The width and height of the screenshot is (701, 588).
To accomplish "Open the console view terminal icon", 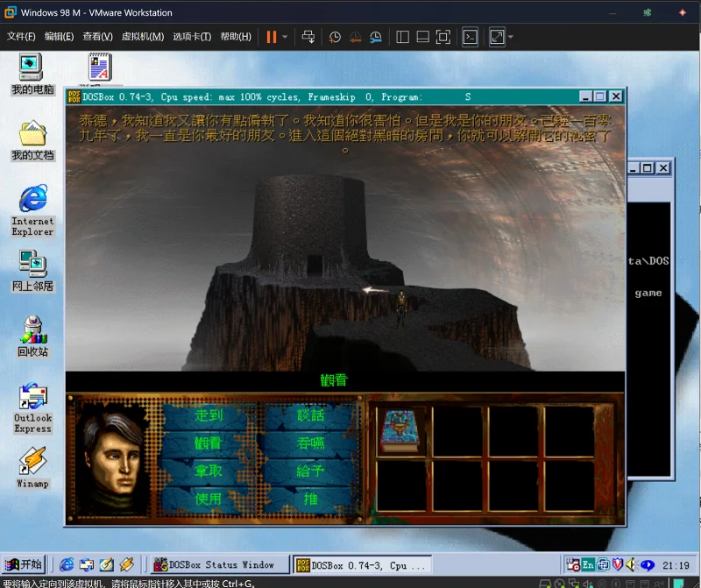I will point(470,37).
